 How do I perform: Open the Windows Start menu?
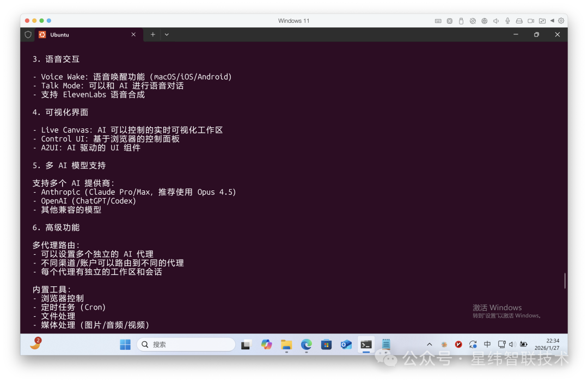pos(125,344)
